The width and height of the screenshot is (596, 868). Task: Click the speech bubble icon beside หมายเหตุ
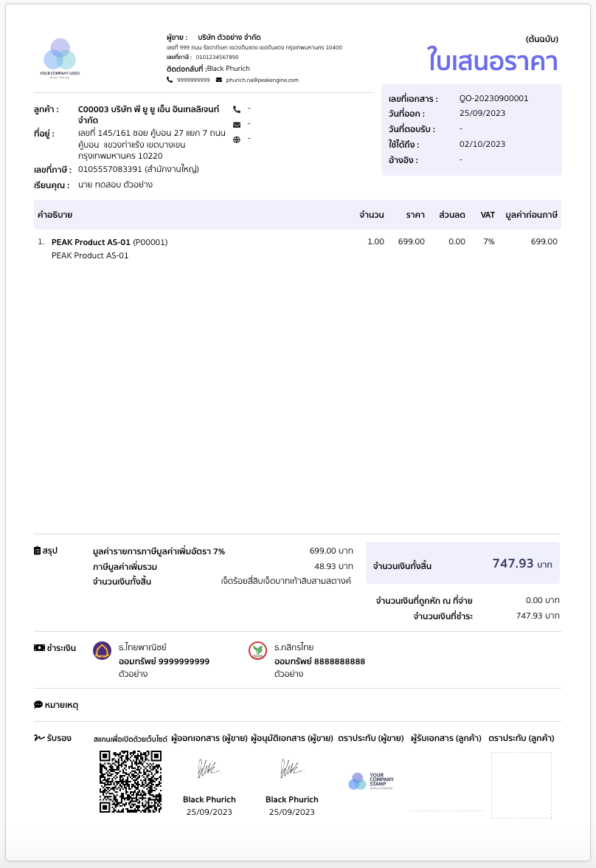[38, 705]
